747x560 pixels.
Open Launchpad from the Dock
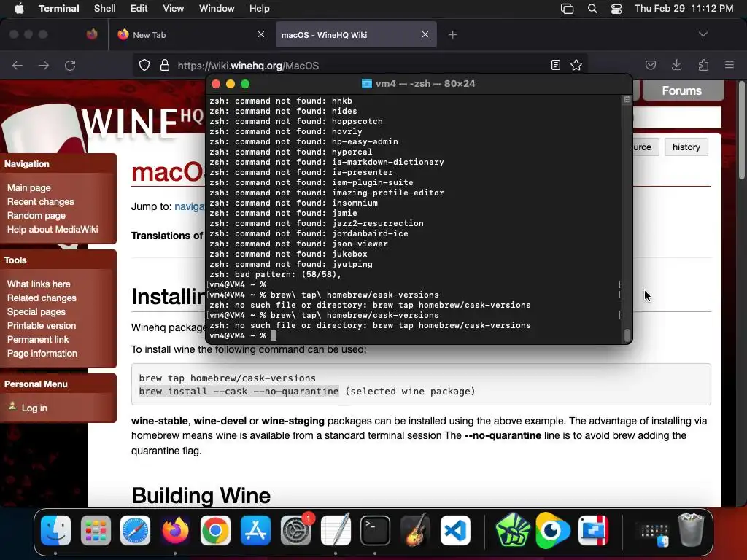click(96, 530)
